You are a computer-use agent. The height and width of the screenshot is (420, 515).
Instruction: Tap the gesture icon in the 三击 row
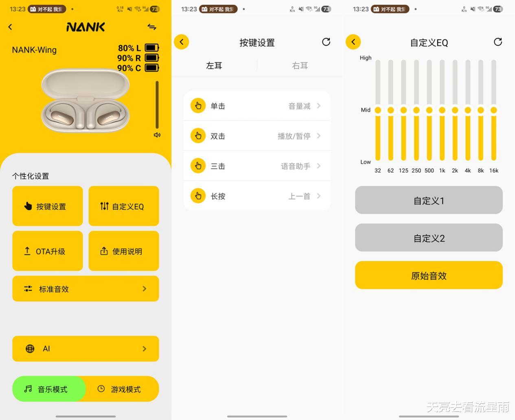(x=198, y=166)
